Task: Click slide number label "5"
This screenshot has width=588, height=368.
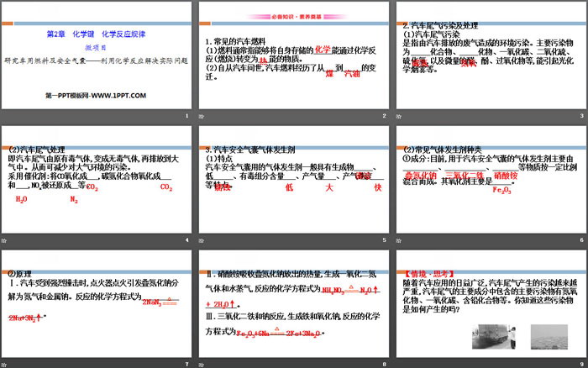Action: tap(384, 240)
